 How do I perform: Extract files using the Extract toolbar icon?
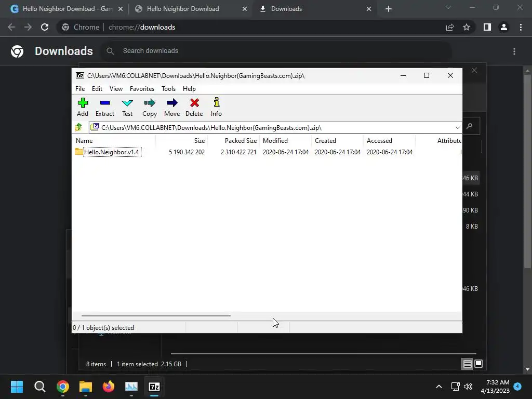pos(105,107)
